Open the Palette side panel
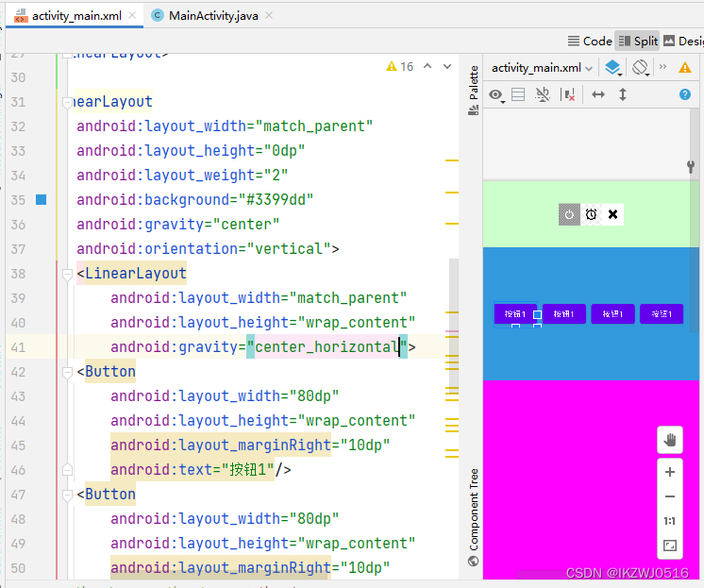This screenshot has height=588, width=704. [x=474, y=90]
